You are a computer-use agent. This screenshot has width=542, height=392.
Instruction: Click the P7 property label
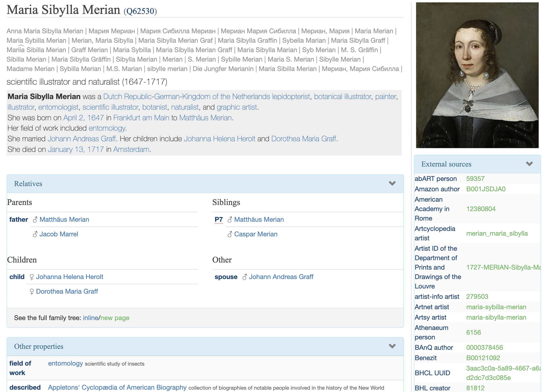[x=219, y=220]
